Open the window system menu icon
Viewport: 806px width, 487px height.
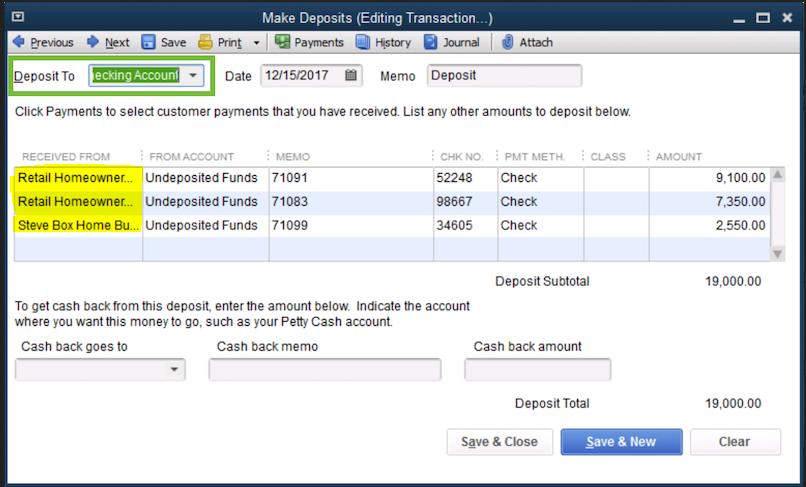point(18,16)
